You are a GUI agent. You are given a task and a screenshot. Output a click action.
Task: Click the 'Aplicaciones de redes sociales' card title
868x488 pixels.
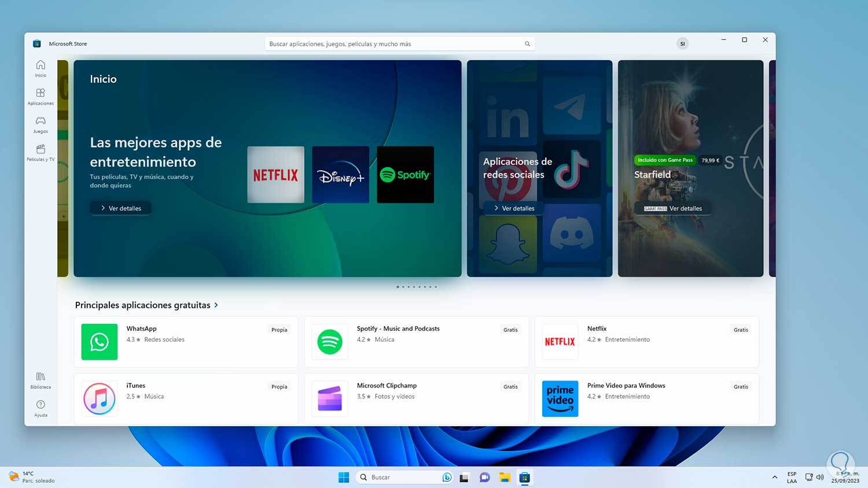pyautogui.click(x=517, y=168)
